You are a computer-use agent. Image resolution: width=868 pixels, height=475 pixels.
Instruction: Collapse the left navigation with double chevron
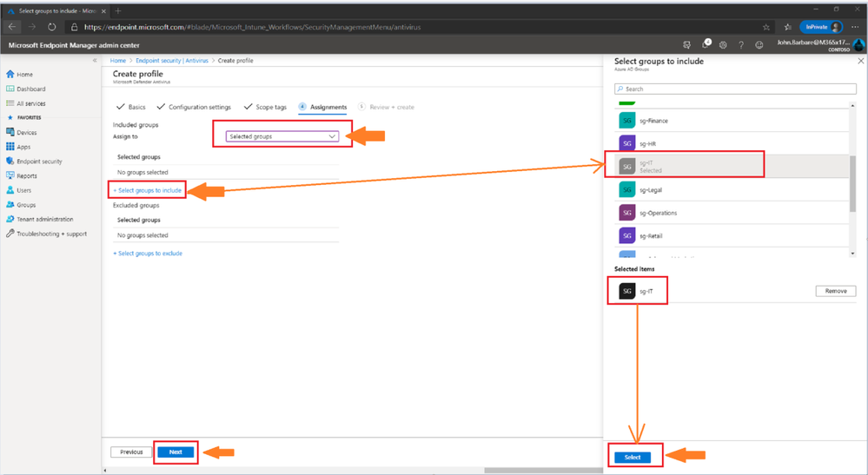(95, 60)
